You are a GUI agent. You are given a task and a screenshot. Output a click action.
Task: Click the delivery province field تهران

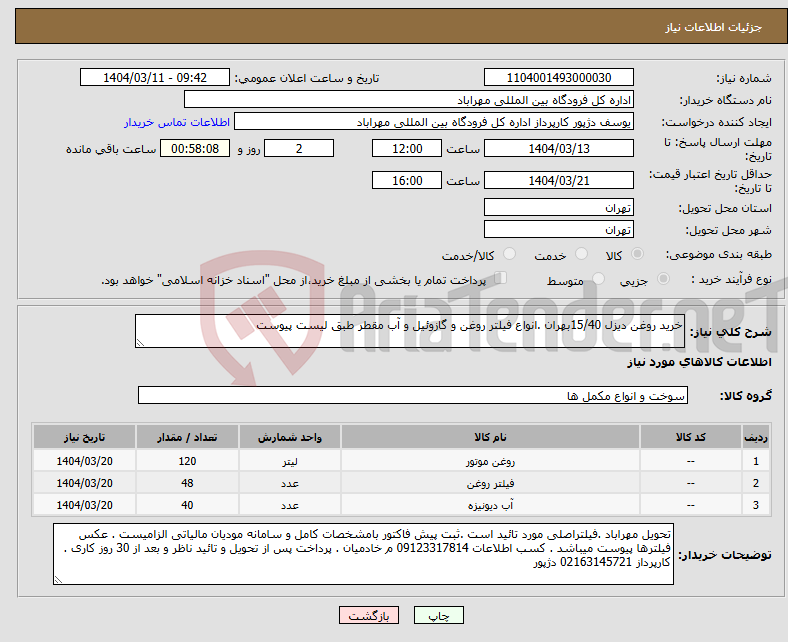tap(558, 207)
